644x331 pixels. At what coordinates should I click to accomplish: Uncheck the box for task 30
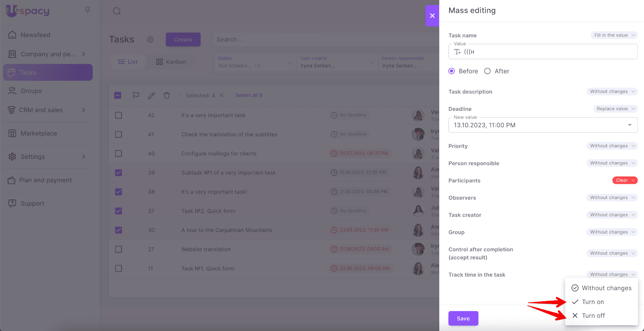118,230
